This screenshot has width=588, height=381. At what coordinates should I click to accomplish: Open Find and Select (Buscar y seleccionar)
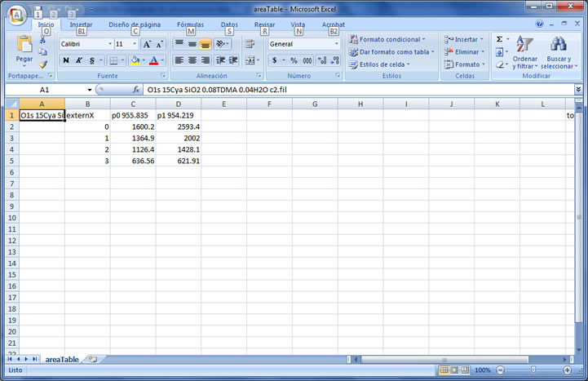click(559, 52)
